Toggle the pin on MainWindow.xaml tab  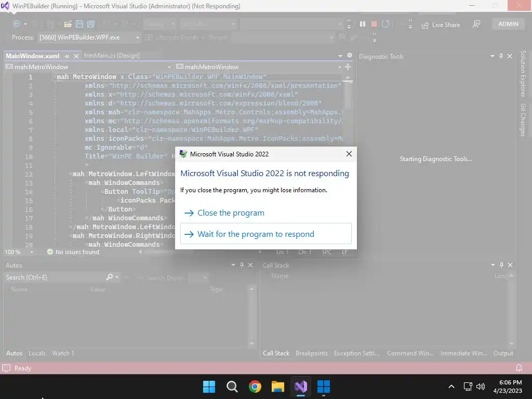point(66,56)
